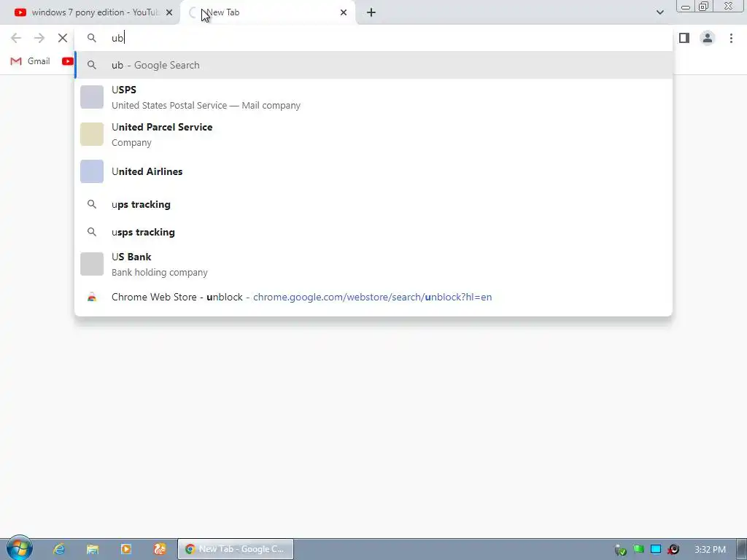Go back with the back arrow

(x=16, y=38)
